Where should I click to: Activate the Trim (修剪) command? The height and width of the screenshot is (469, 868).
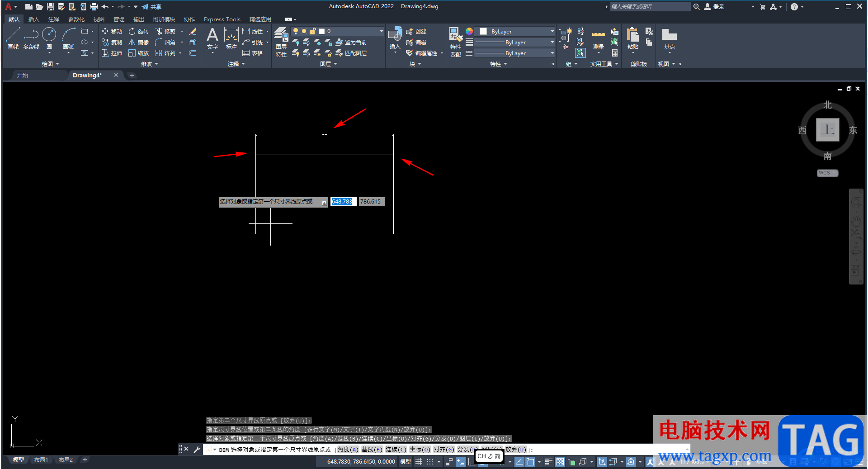click(x=165, y=31)
